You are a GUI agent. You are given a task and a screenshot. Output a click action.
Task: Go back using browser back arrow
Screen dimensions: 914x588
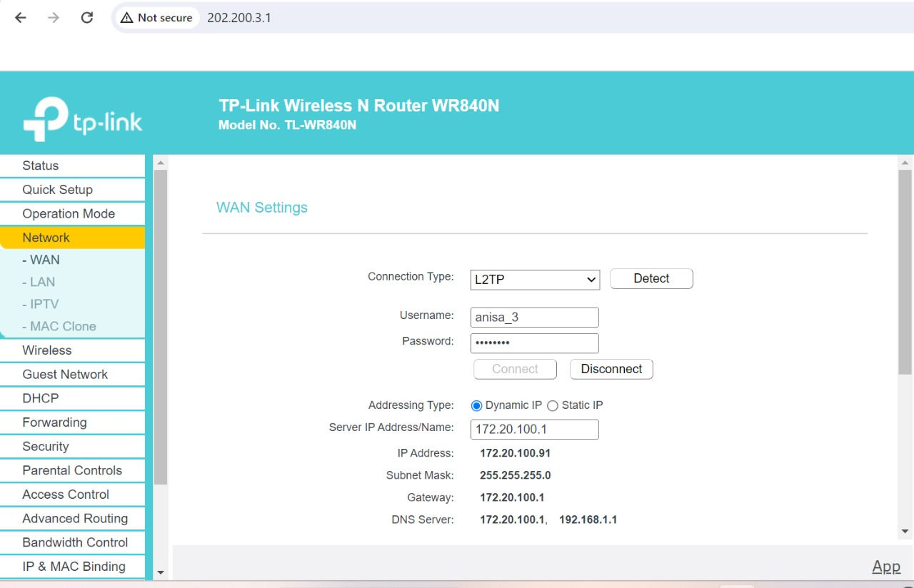21,18
